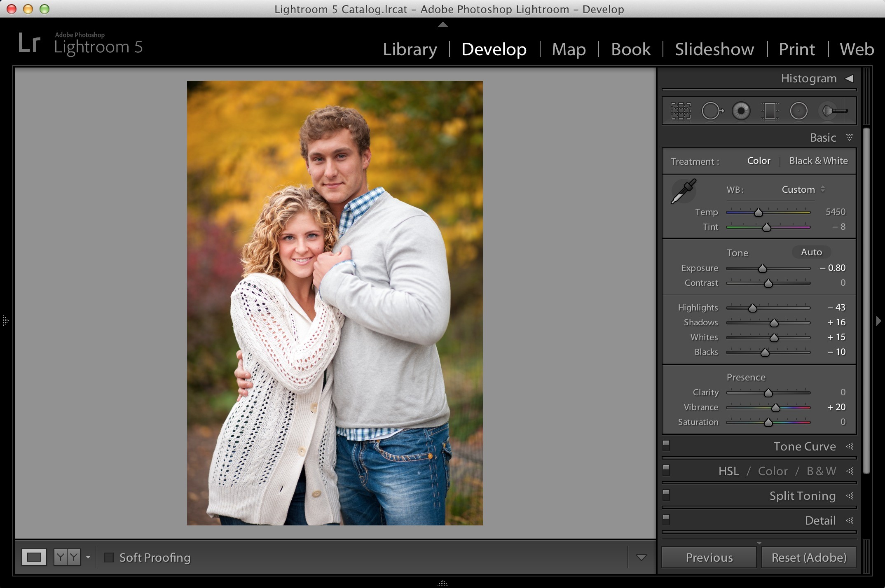Screen dimensions: 885x588
Task: Toggle the Split Toning panel switch
Action: point(666,495)
